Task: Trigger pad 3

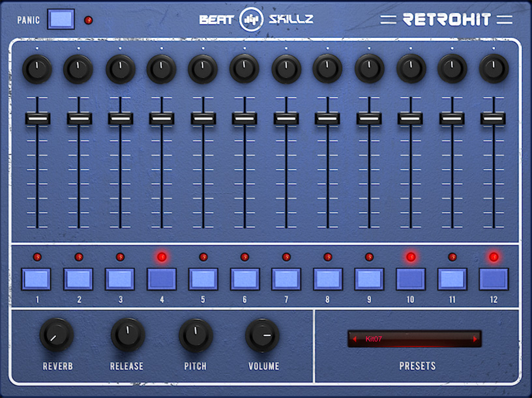Action: (x=120, y=279)
